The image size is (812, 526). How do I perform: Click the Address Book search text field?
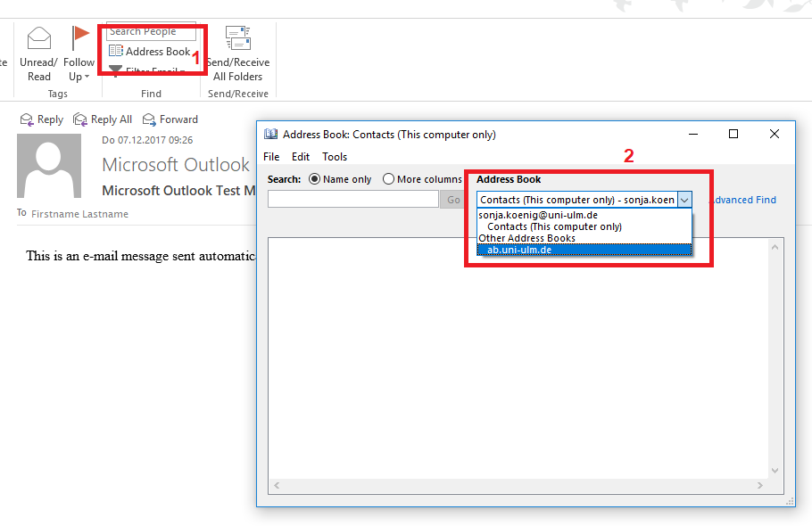(353, 200)
